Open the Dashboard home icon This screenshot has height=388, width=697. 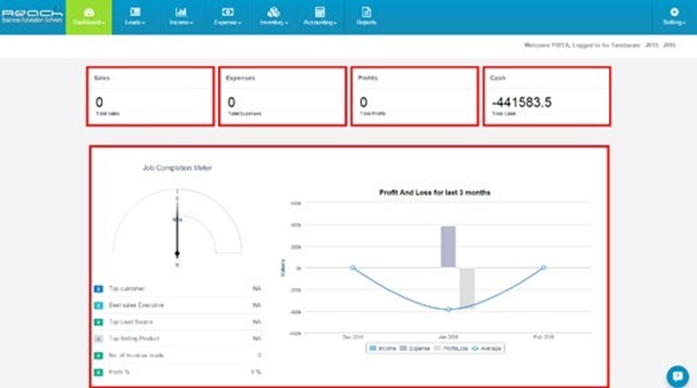[x=89, y=12]
